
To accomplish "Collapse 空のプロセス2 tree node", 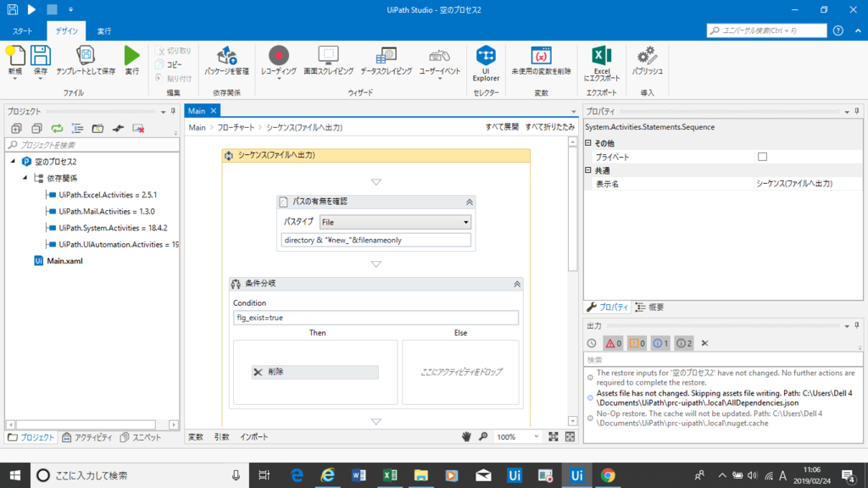I will pos(14,162).
